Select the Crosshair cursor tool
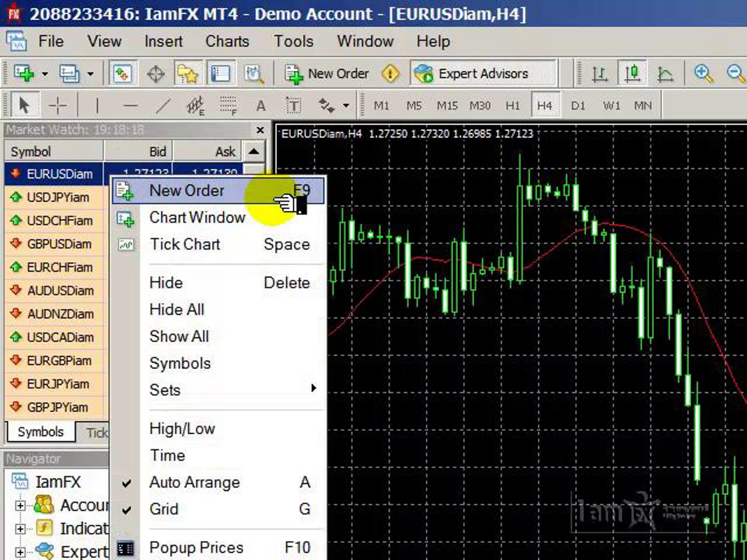Viewport: 747px width, 560px height. click(58, 106)
